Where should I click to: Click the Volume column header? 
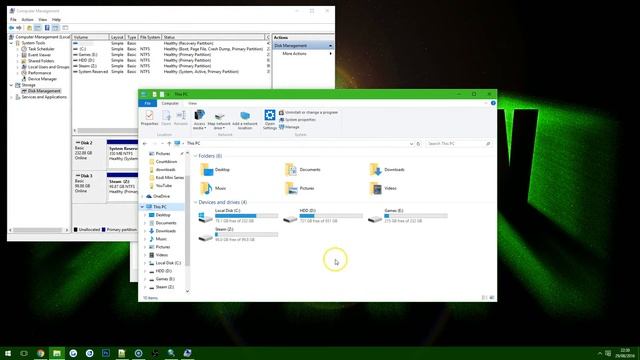tap(91, 37)
